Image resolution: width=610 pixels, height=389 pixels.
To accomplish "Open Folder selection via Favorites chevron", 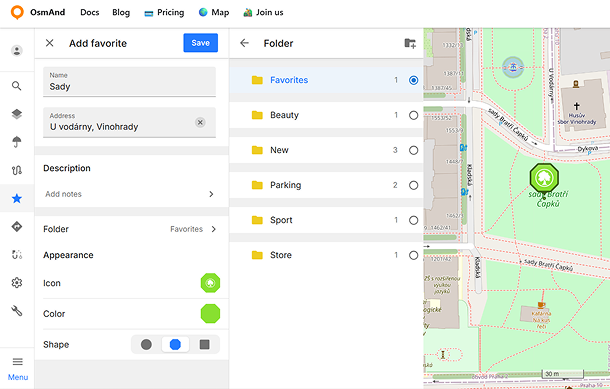I will click(x=214, y=229).
